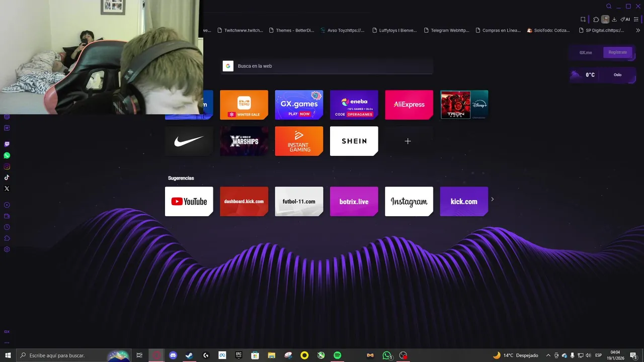Open dashboard.kick.com suggestion tile
This screenshot has width=644, height=362.
(244, 201)
